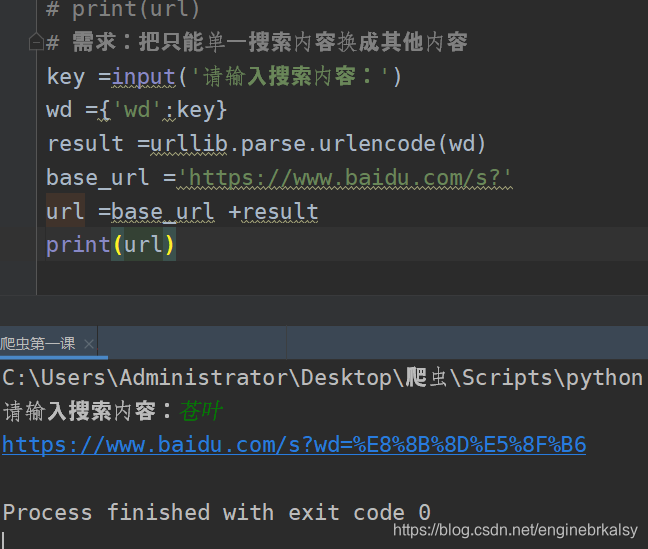Click the commented # print(url) line
This screenshot has width=648, height=549.
pyautogui.click(x=123, y=9)
